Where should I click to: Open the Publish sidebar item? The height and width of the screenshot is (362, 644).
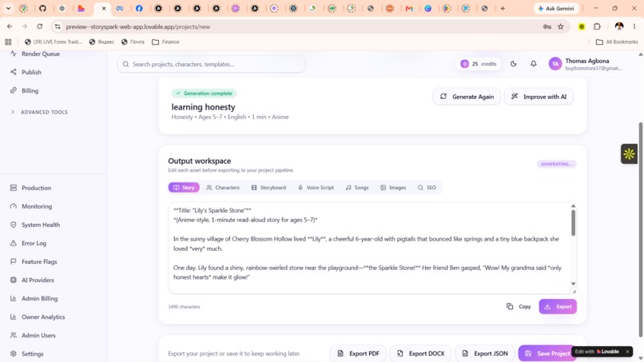tap(26, 72)
